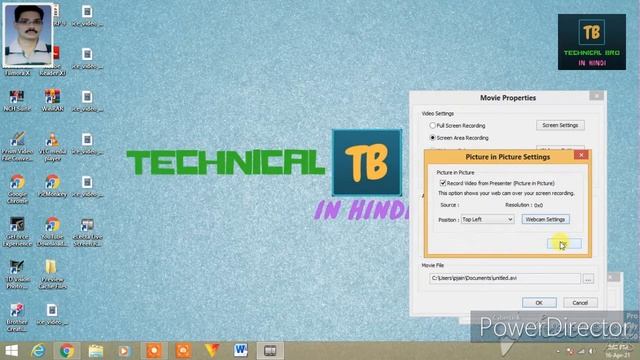Open YouTube Downloader desktop shortcut

(x=52, y=231)
